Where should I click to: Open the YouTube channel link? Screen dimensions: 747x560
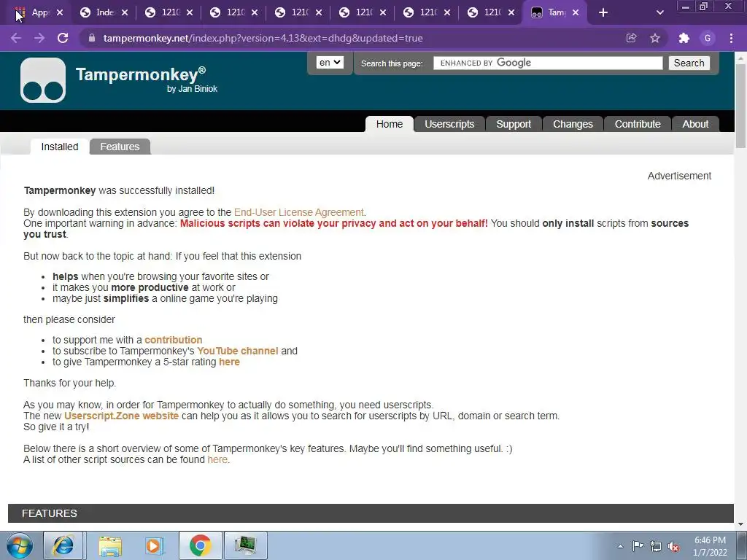[238, 351]
